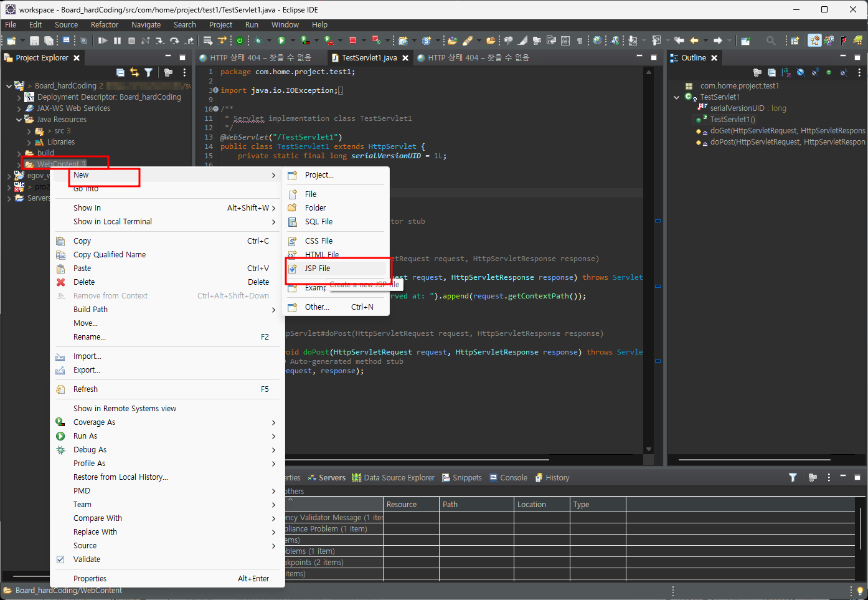Collapse All in Project Explorer toolbar
This screenshot has height=600, width=868.
(x=120, y=72)
